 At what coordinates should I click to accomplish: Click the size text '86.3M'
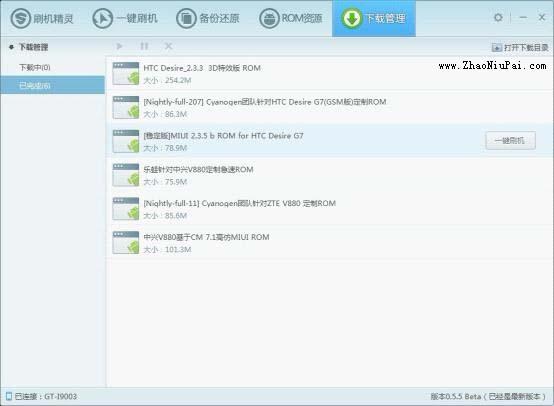pyautogui.click(x=176, y=114)
